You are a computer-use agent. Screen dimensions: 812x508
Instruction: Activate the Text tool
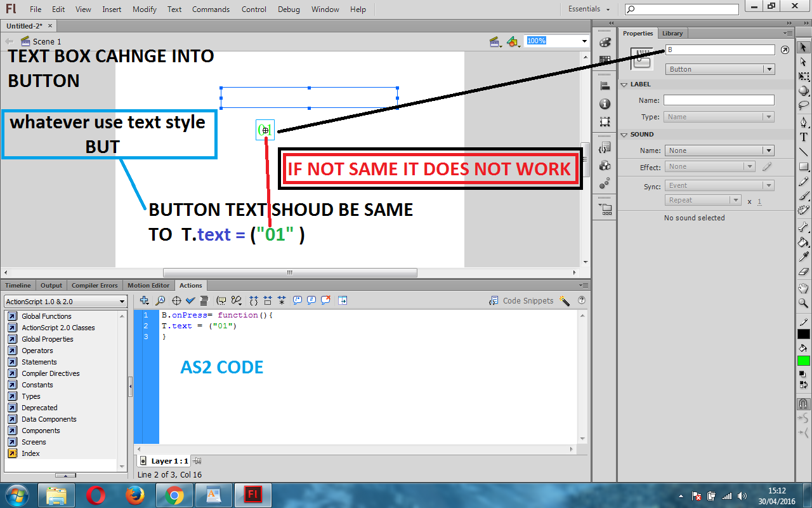pos(804,137)
